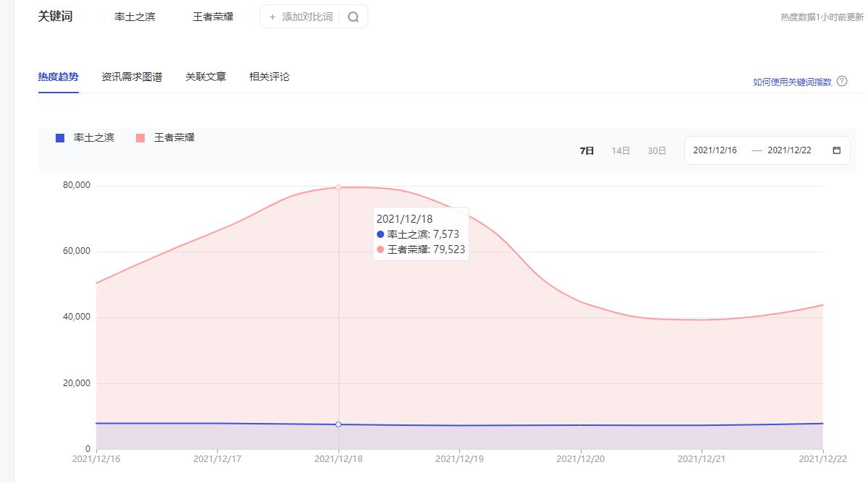Click the highlighted 2021/12/18 data point
The image size is (868, 483).
[339, 186]
